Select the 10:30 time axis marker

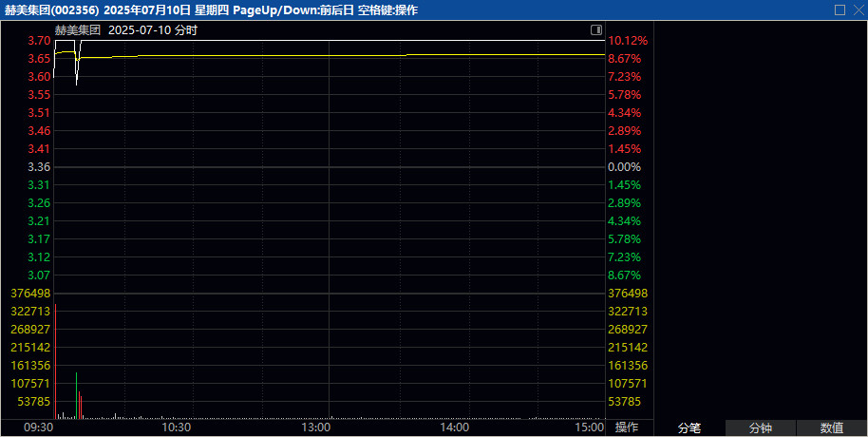(178, 427)
